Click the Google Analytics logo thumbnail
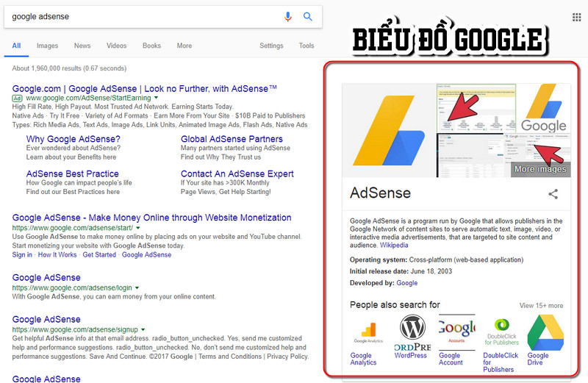Screen dimensions: 588x383 tap(368, 332)
